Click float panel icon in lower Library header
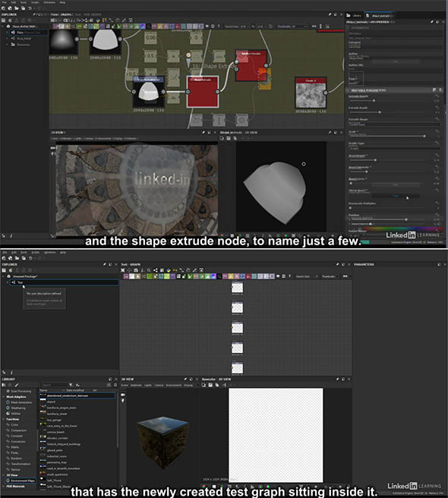This screenshot has height=498, width=448. (x=110, y=380)
